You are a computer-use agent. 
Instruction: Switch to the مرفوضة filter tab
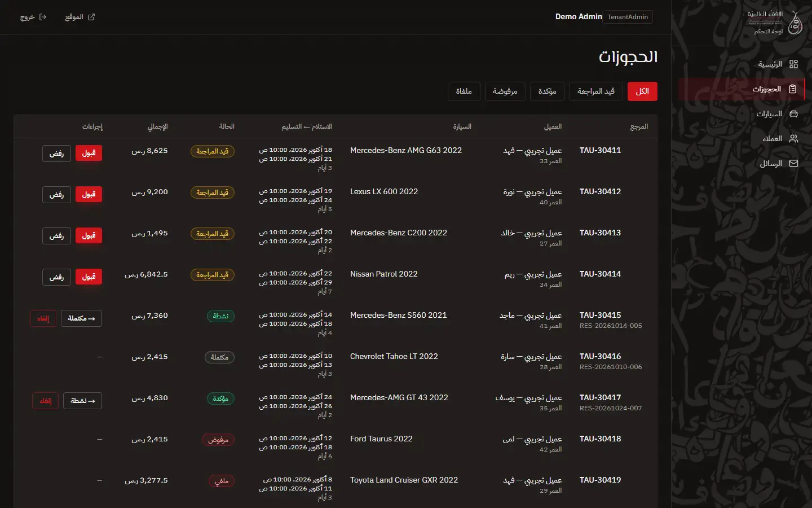[505, 91]
